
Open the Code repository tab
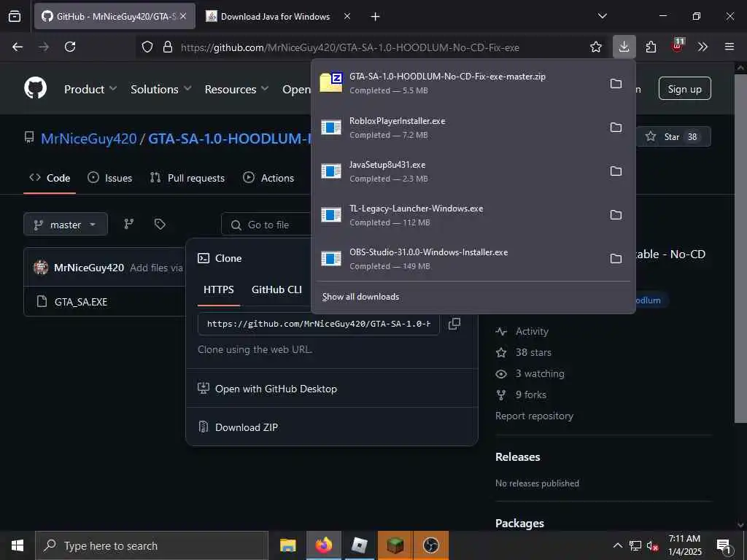coord(50,178)
